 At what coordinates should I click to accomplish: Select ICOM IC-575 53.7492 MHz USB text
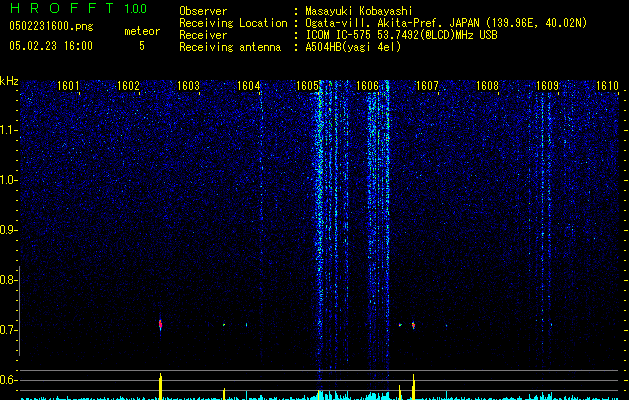[x=401, y=35]
